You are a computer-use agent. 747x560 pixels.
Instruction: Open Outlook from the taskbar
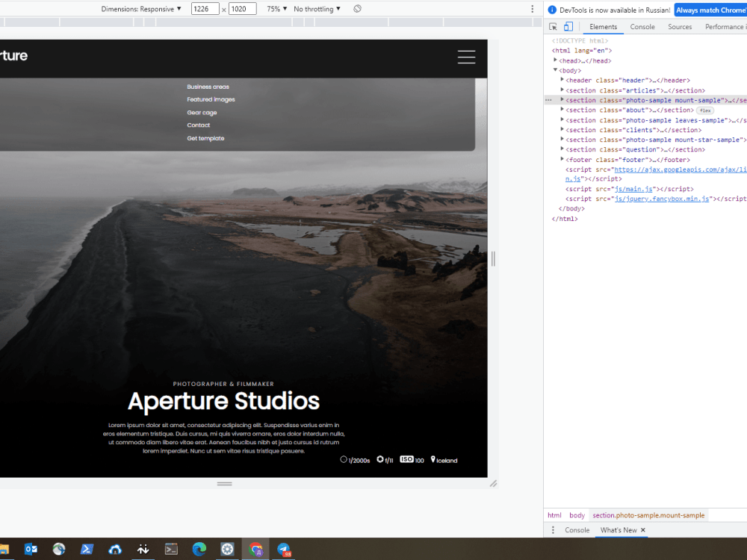pos(31,549)
